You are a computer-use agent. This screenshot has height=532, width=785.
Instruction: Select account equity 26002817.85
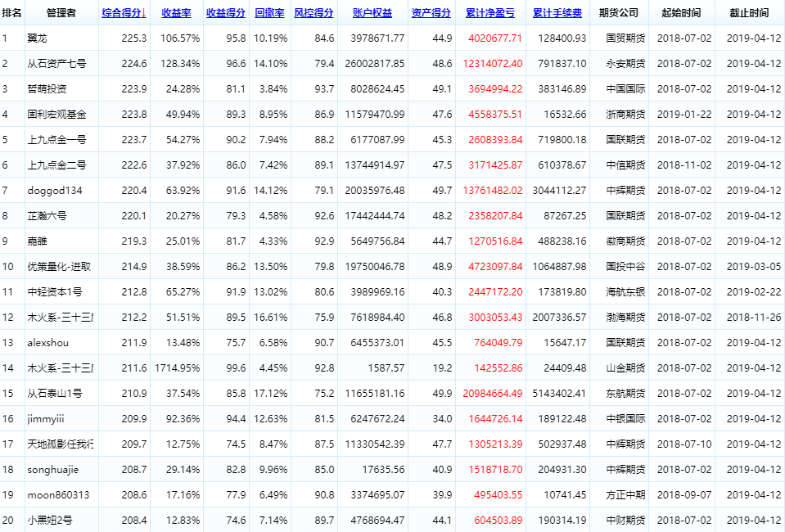pos(374,64)
